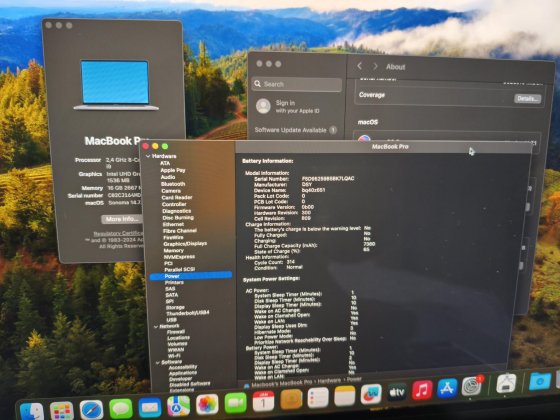560x420 pixels.
Task: Collapse the Network tree section
Action: [156, 326]
